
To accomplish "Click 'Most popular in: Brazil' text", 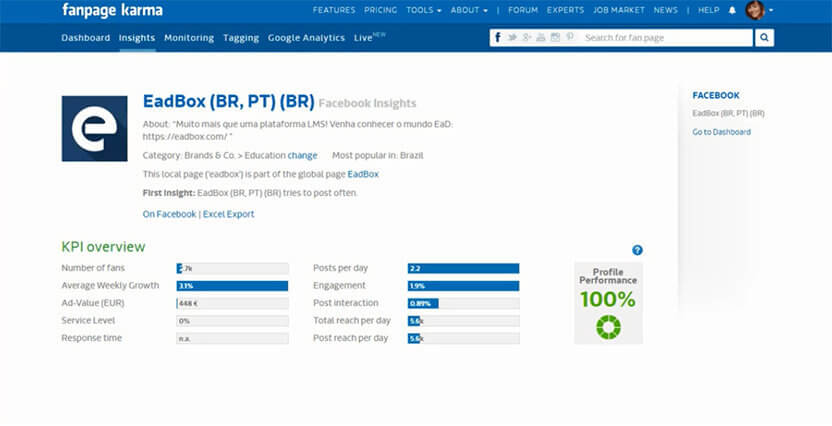I will coord(378,155).
